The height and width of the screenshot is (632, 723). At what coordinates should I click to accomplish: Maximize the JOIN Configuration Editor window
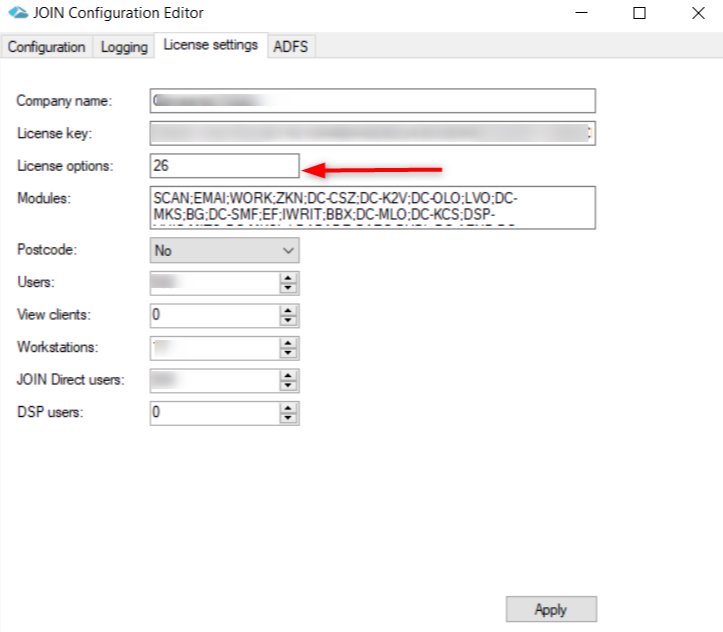(x=640, y=13)
